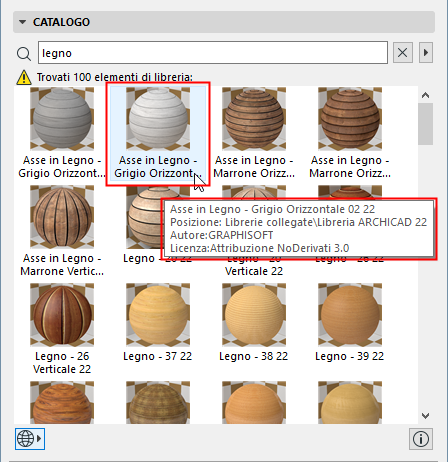Click the CATALOGO header label
The height and width of the screenshot is (462, 448).
point(61,22)
